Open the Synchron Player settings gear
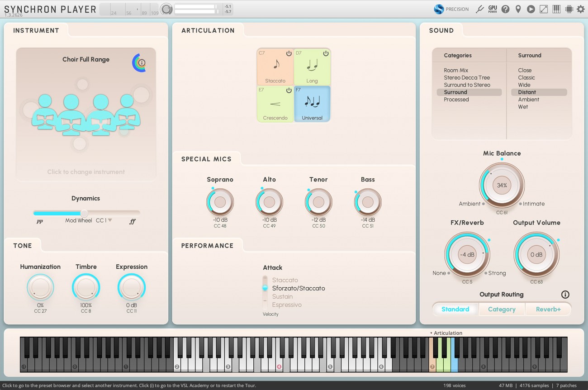The image size is (588, 390). (x=581, y=9)
